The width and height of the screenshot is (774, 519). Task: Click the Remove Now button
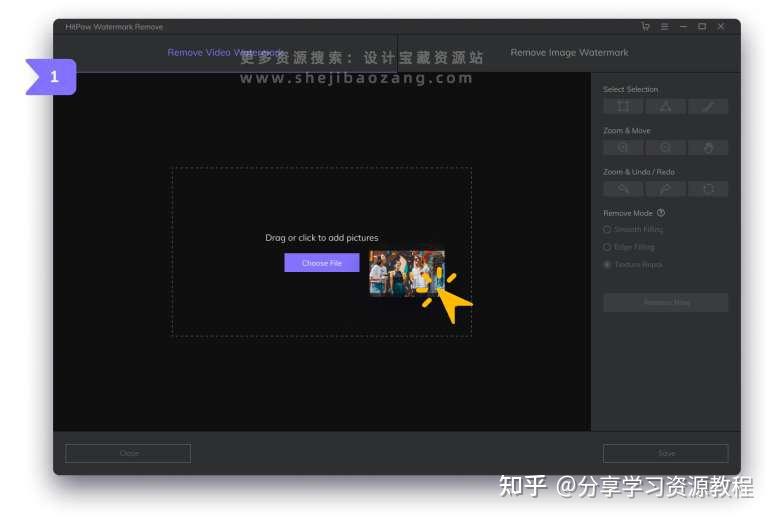pyautogui.click(x=665, y=302)
